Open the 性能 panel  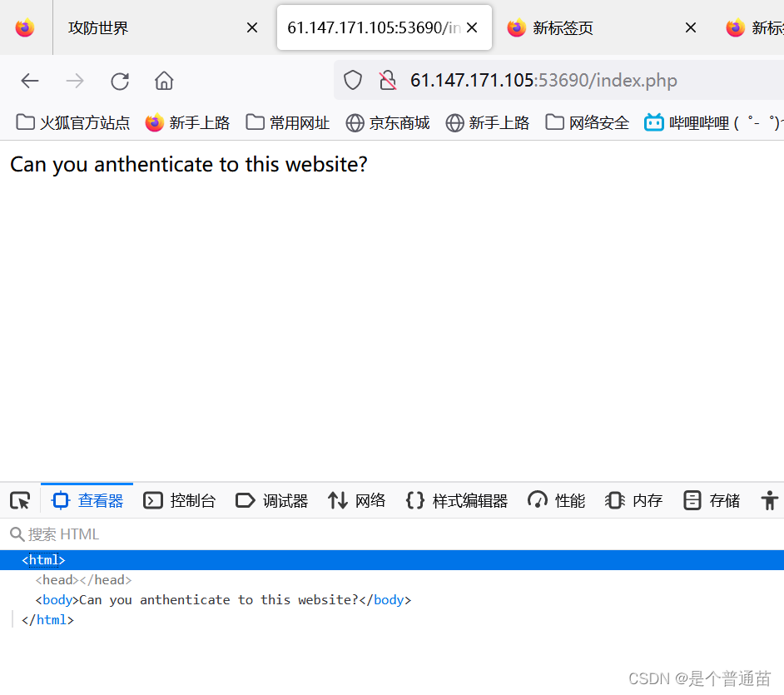[555, 499]
